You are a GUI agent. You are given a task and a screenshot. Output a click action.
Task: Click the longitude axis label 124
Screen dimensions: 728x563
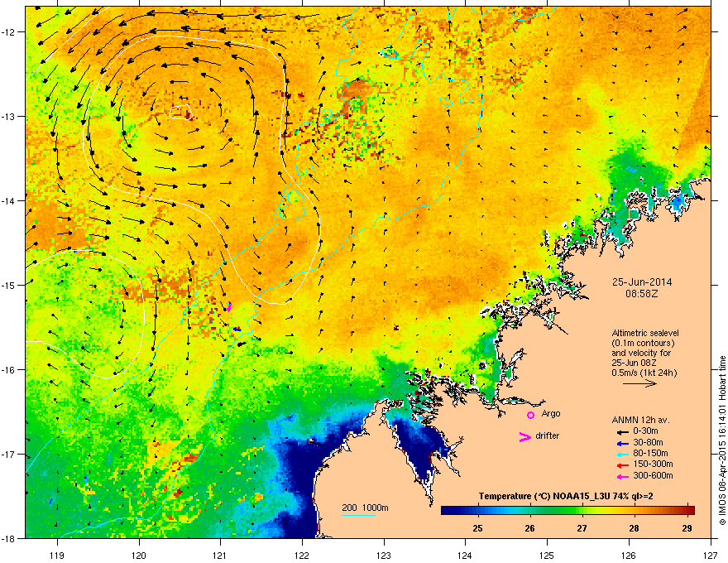tap(465, 555)
